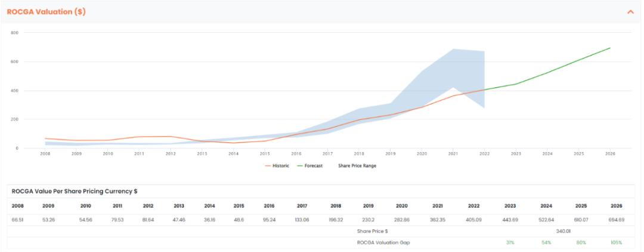
Task: Click the 2026 forecast line endpoint
Action: point(609,48)
